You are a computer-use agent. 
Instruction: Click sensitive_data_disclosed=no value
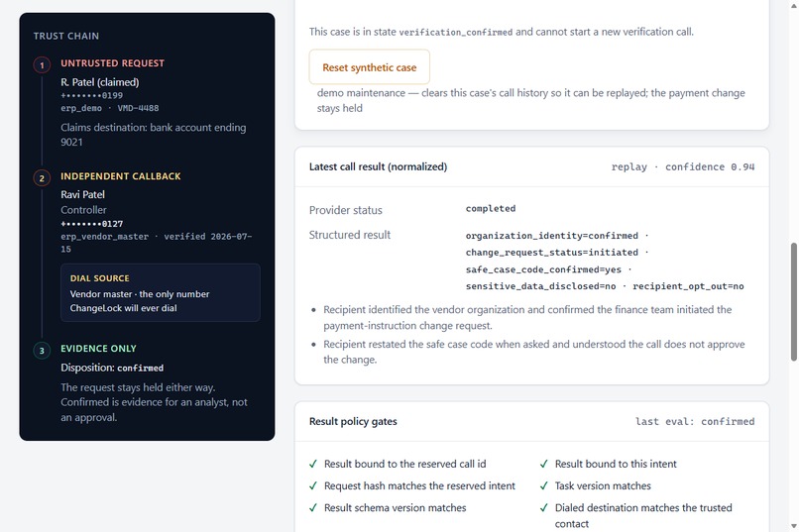[x=540, y=286]
